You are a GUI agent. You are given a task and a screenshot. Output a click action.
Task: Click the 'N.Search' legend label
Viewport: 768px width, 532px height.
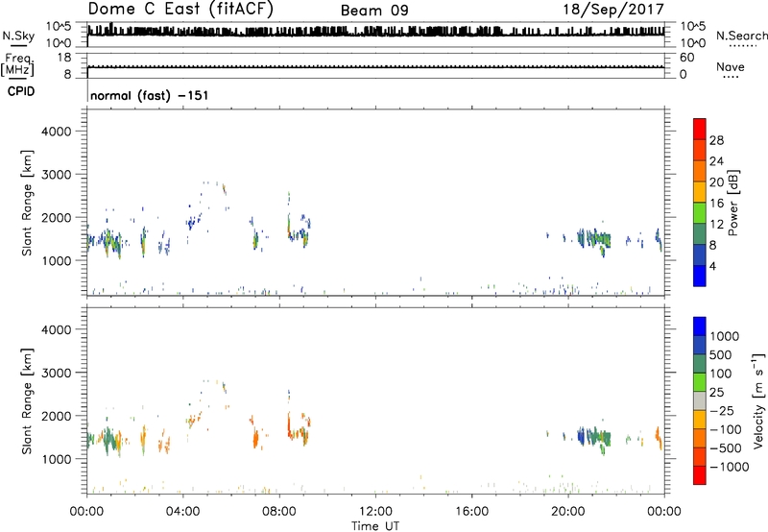pos(741,36)
